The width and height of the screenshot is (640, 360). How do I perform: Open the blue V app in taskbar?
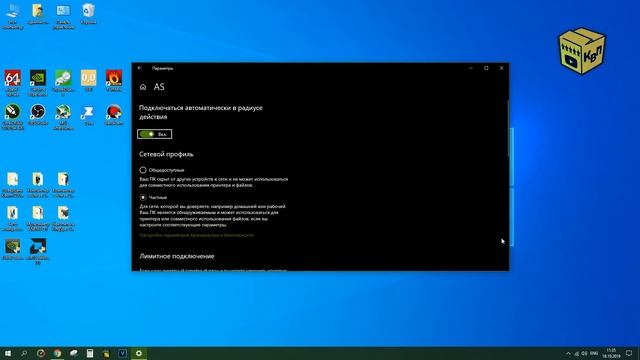(x=122, y=353)
